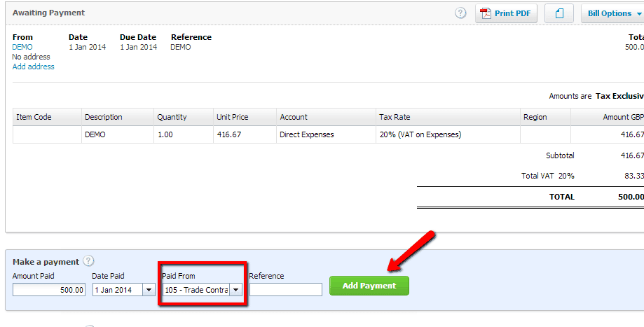The width and height of the screenshot is (644, 327).
Task: Click the bold TOTAL label
Action: coord(562,197)
